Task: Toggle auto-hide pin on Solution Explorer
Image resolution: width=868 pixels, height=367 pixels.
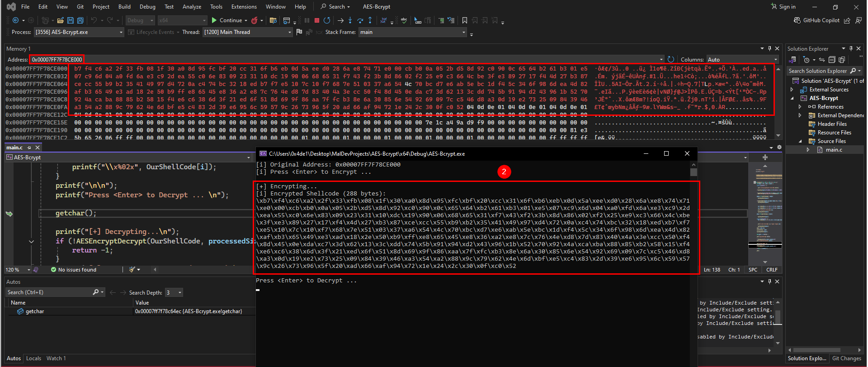Action: click(x=851, y=48)
